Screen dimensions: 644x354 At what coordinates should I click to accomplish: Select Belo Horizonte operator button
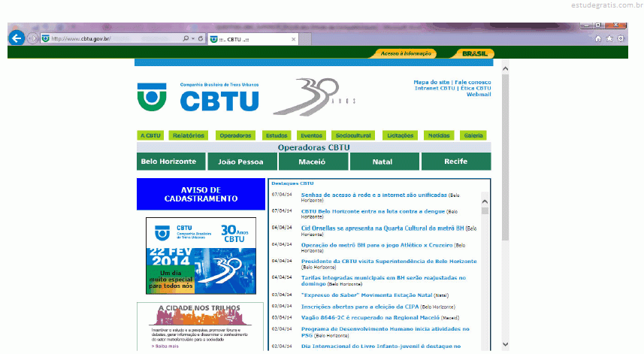pyautogui.click(x=171, y=162)
